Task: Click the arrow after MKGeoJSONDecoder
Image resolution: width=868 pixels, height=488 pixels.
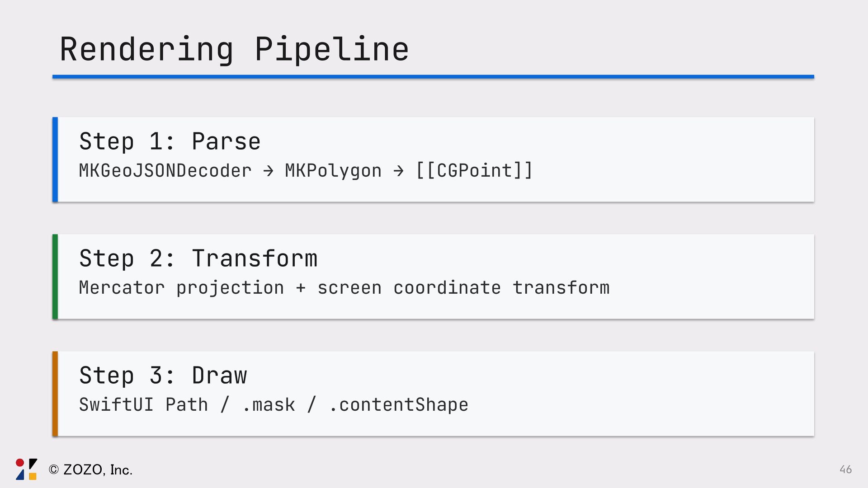Action: pos(268,171)
